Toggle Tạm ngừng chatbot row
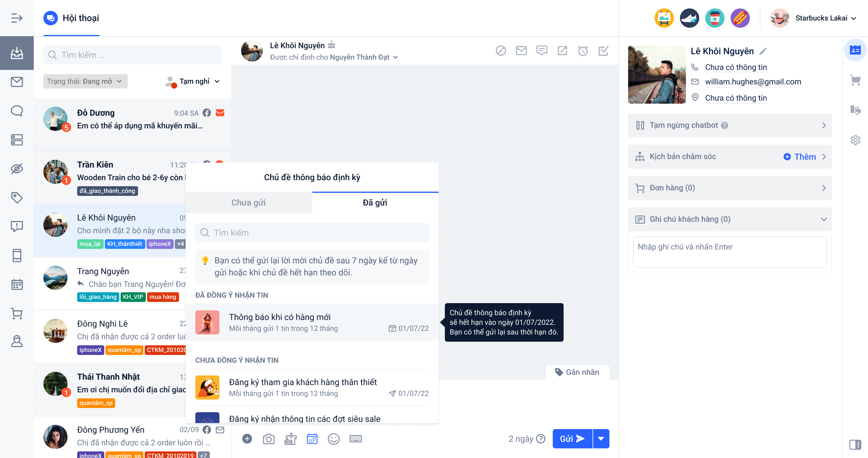 [729, 125]
